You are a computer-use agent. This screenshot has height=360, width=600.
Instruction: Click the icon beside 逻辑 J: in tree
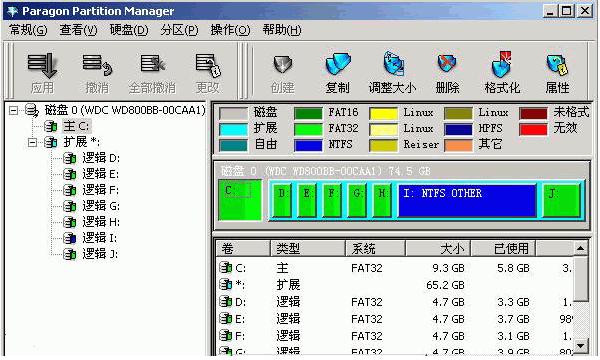click(70, 254)
